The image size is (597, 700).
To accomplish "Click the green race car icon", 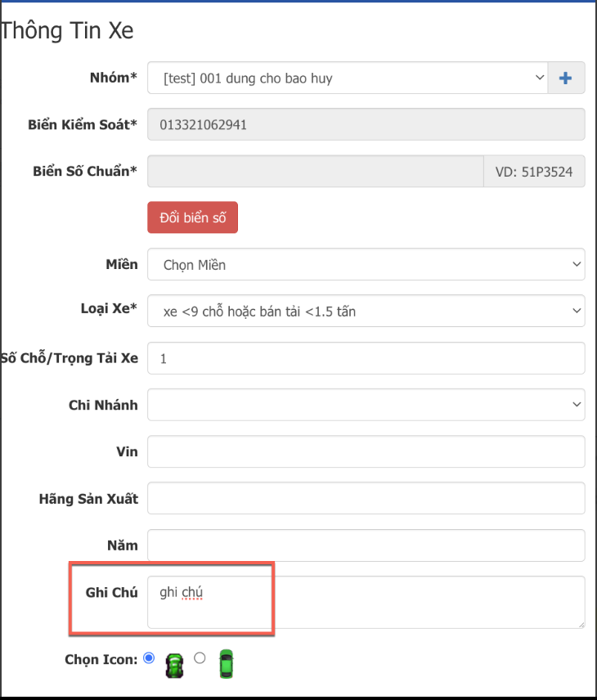I will click(174, 666).
